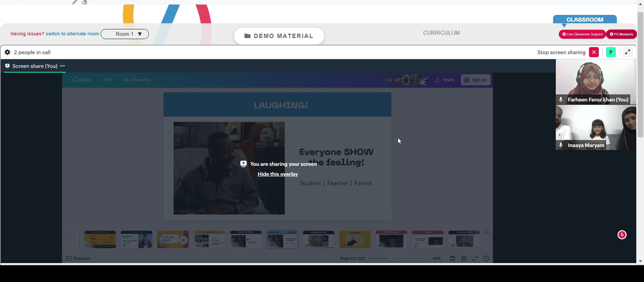Select slide thumbnail 9

tap(137, 240)
